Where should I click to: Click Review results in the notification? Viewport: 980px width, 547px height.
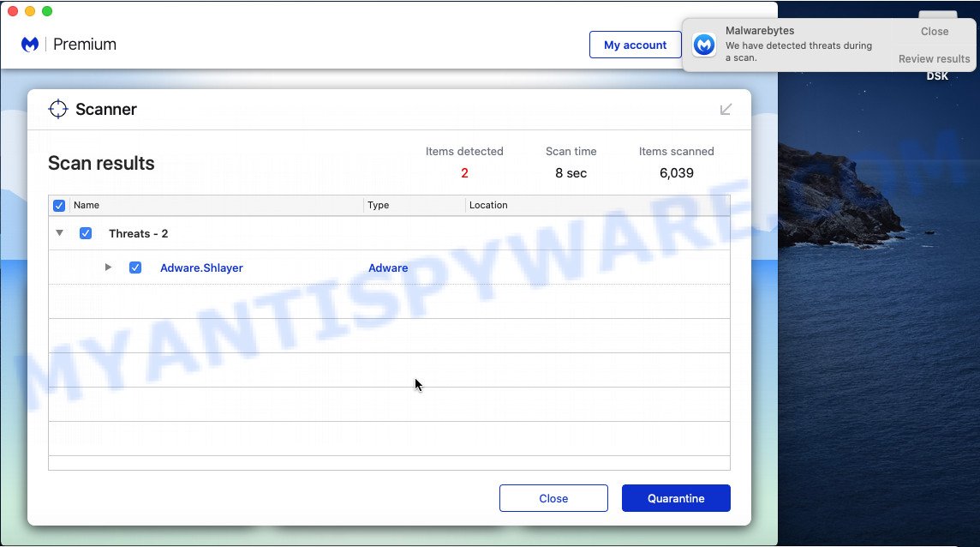934,59
